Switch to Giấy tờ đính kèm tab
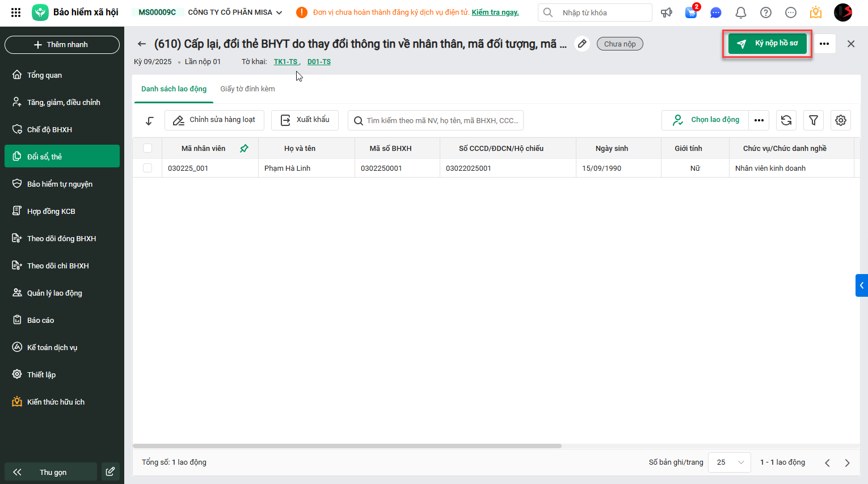This screenshot has height=484, width=868. click(247, 89)
